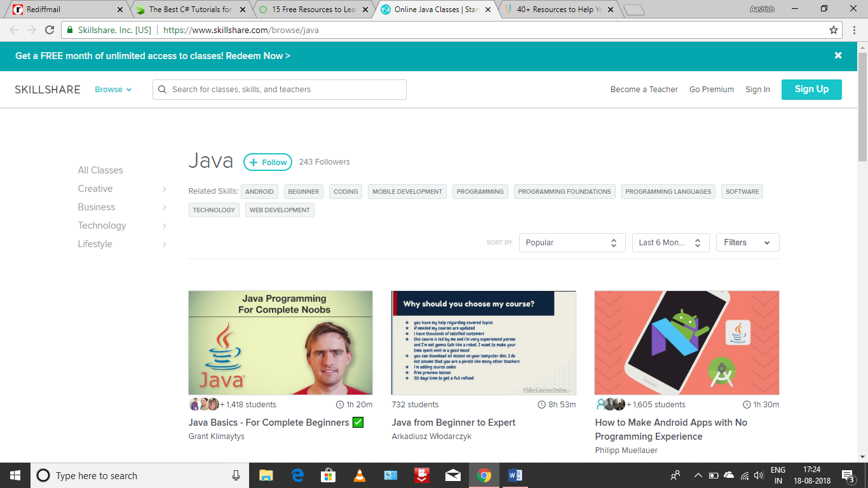Image resolution: width=868 pixels, height=488 pixels.
Task: Click clock icon beside 8h 53m duration
Action: 541,405
